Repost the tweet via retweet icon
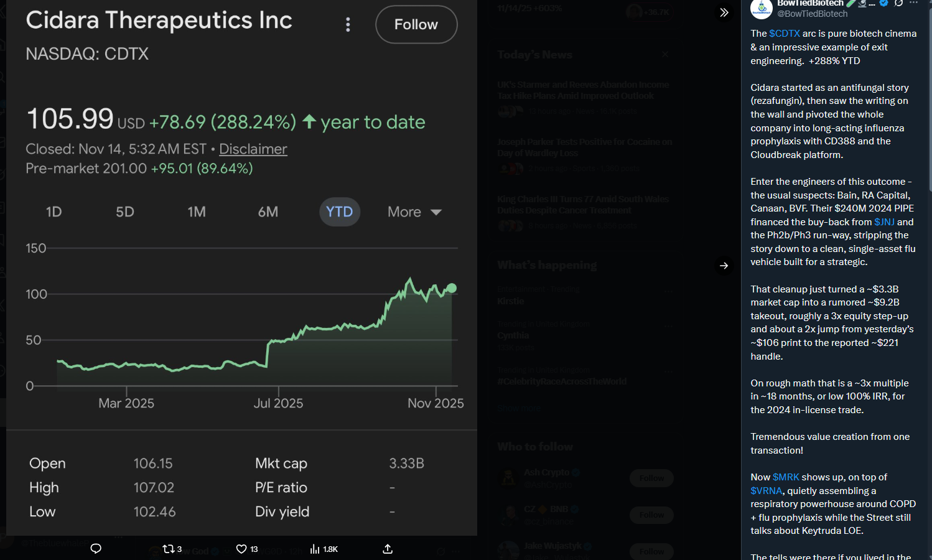 pyautogui.click(x=168, y=549)
